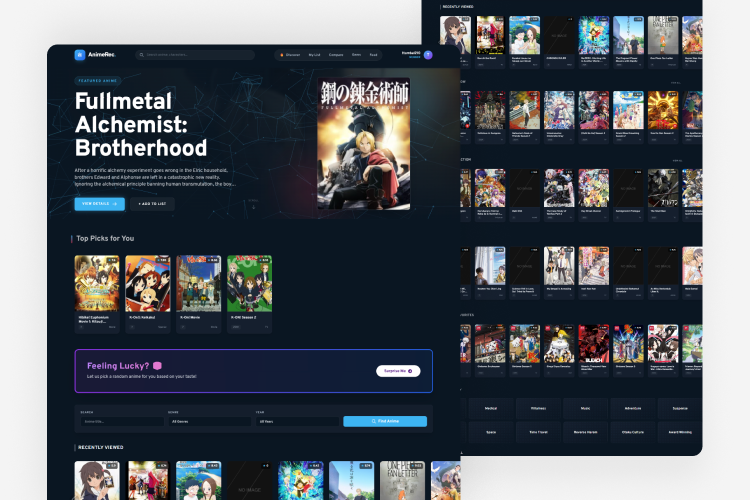The height and width of the screenshot is (500, 750).
Task: Click the username text in header
Action: [x=411, y=53]
